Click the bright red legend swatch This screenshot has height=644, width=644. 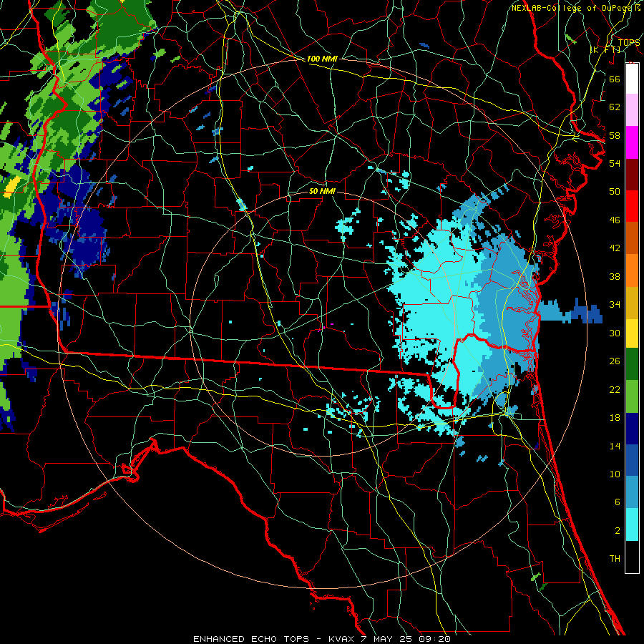pyautogui.click(x=632, y=206)
